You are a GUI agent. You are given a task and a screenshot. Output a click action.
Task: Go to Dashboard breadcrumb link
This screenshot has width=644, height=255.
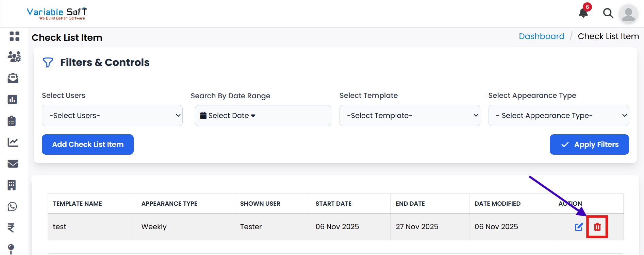541,36
